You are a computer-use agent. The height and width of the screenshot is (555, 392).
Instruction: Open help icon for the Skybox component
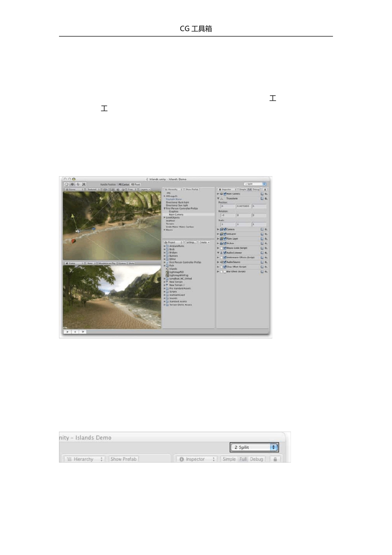(x=262, y=243)
